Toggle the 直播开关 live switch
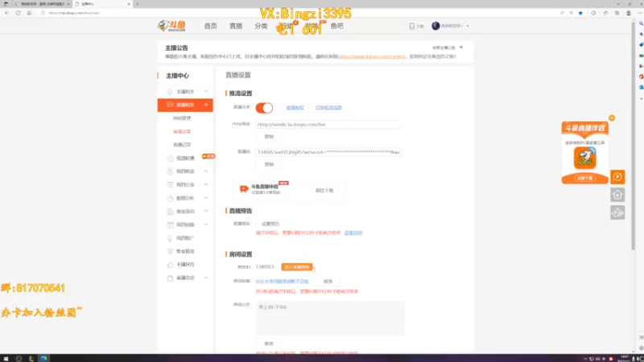This screenshot has width=644, height=362. click(x=264, y=108)
